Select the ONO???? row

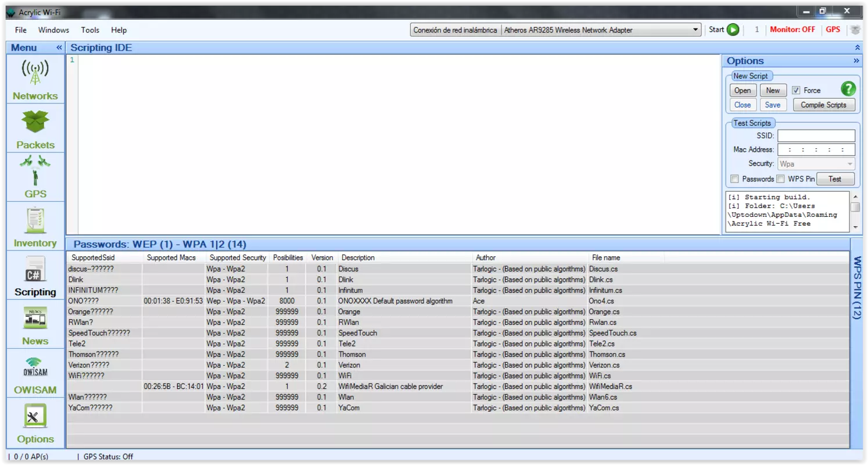point(458,301)
